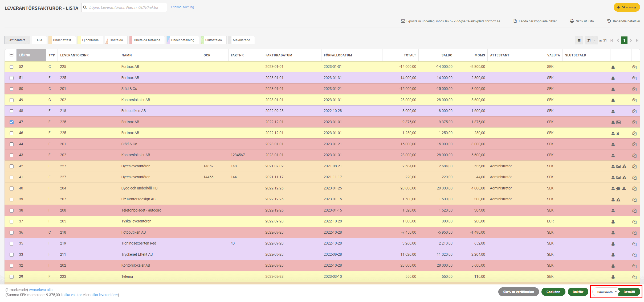The width and height of the screenshot is (644, 302).
Task: Click the supplier person icon on invoice 38
Action: click(x=613, y=211)
